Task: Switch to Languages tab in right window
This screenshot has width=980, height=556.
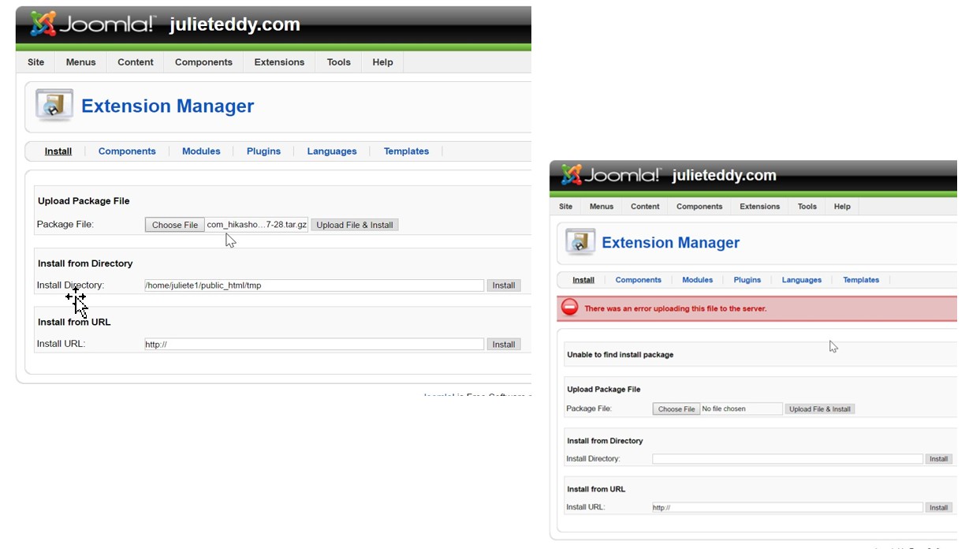Action: (802, 280)
